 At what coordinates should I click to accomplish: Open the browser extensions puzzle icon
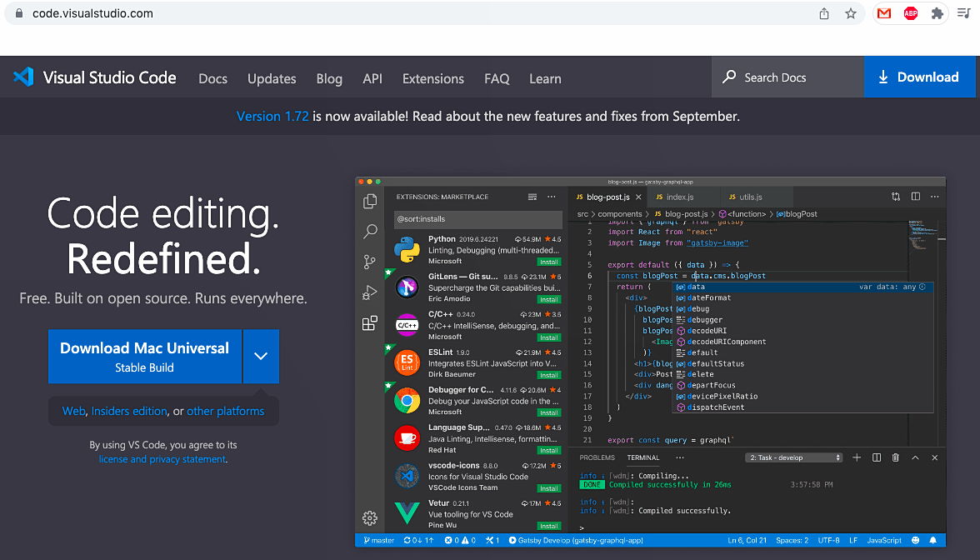[x=937, y=13]
